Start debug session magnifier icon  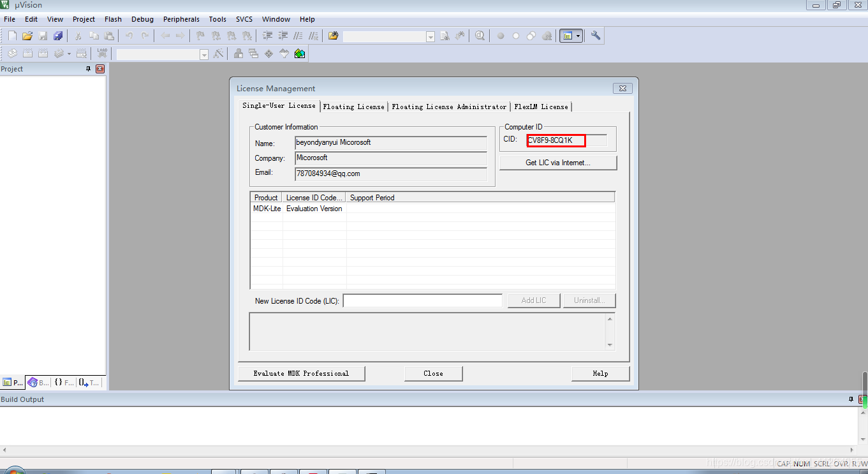coord(480,36)
